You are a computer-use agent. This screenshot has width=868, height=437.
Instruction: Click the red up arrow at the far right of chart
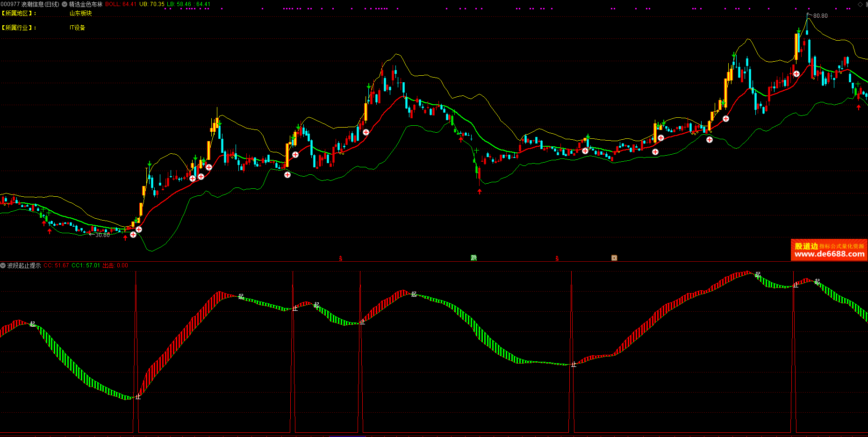click(x=859, y=107)
